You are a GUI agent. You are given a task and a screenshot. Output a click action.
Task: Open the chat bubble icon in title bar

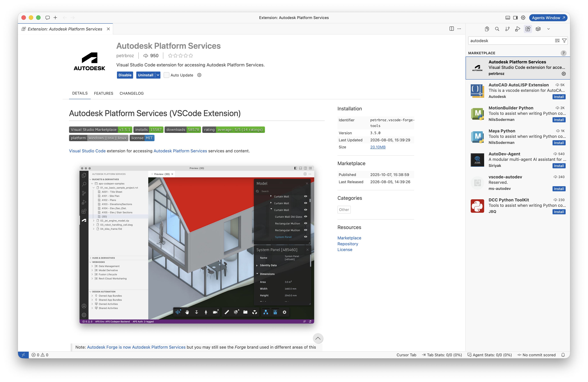(x=47, y=18)
